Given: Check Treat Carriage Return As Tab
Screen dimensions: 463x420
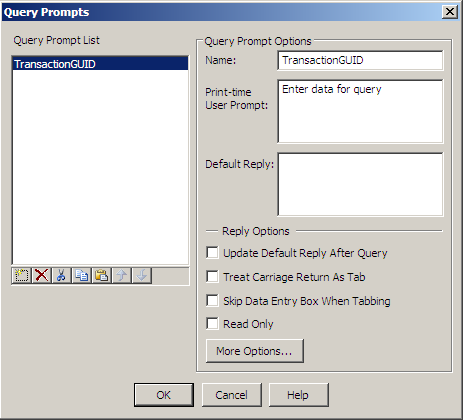Looking at the screenshot, I should click(x=212, y=277).
